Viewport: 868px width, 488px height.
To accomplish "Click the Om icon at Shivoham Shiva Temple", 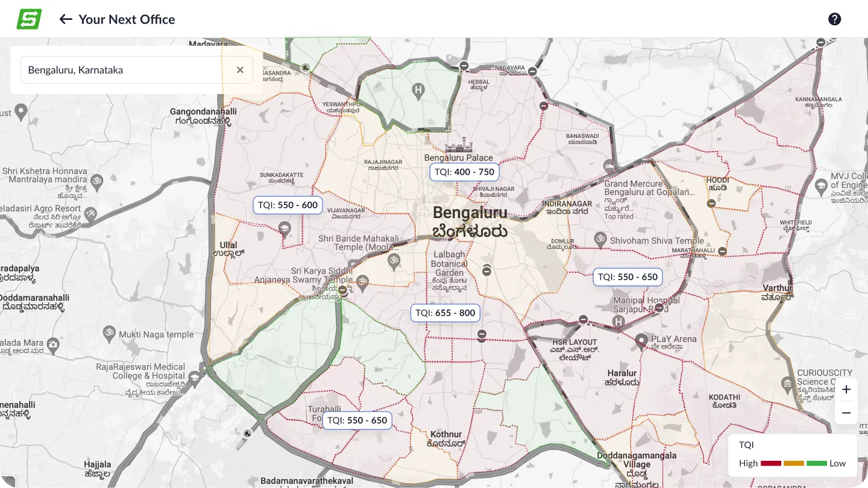I will pos(600,240).
